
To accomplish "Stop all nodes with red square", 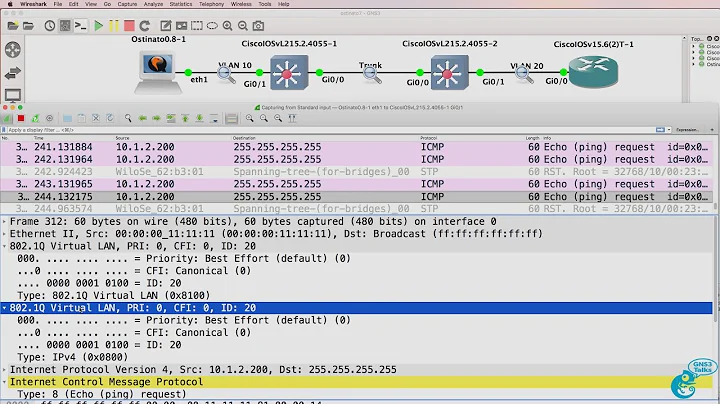I will pos(129,26).
